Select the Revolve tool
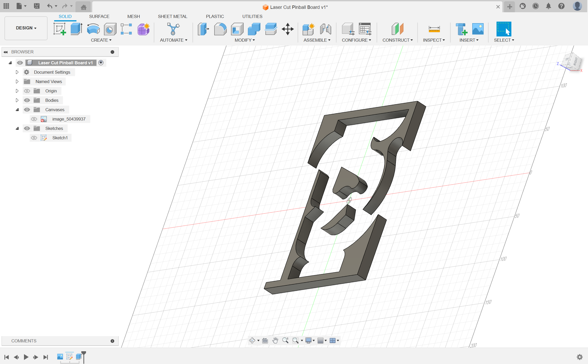 (93, 29)
